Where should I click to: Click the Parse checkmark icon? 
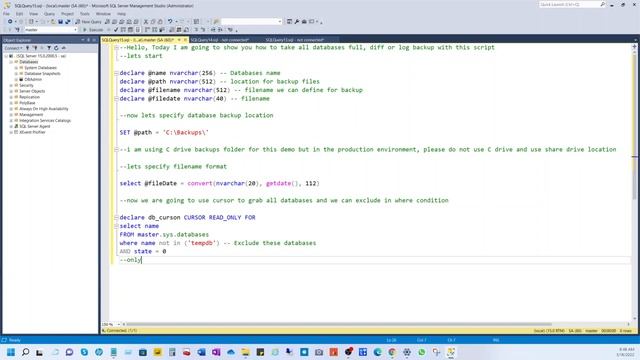pyautogui.click(x=116, y=30)
